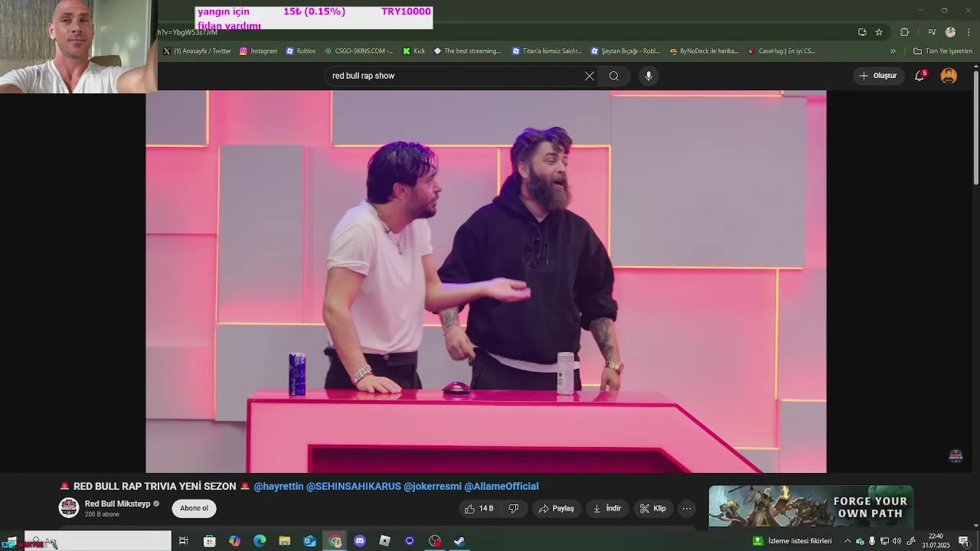Clear the YouTube search box text

(x=589, y=76)
